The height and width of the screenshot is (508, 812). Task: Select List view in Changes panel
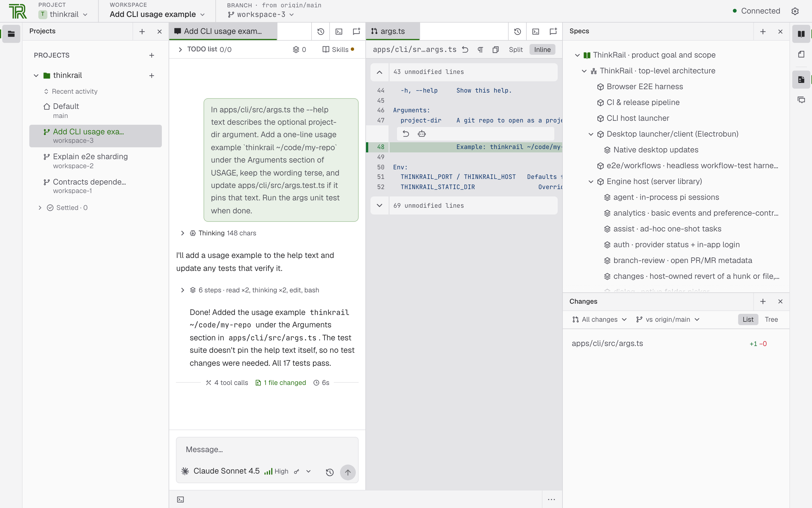(x=748, y=319)
